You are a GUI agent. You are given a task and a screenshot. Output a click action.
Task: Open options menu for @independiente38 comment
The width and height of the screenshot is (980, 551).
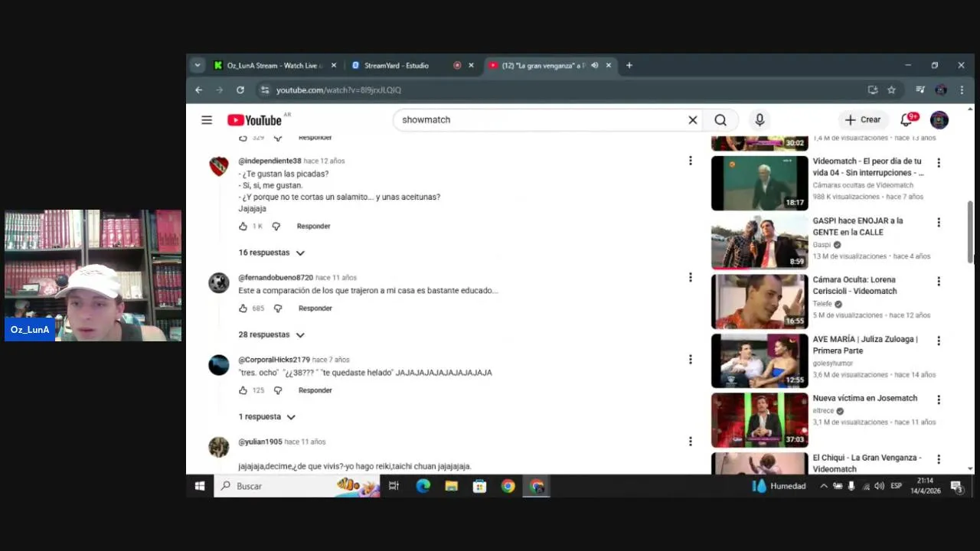coord(690,161)
